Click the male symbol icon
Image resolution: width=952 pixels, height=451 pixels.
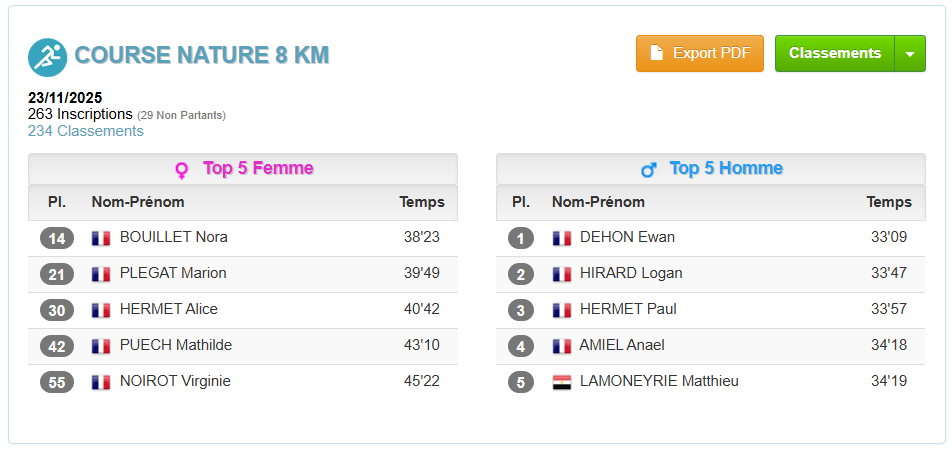pyautogui.click(x=648, y=169)
